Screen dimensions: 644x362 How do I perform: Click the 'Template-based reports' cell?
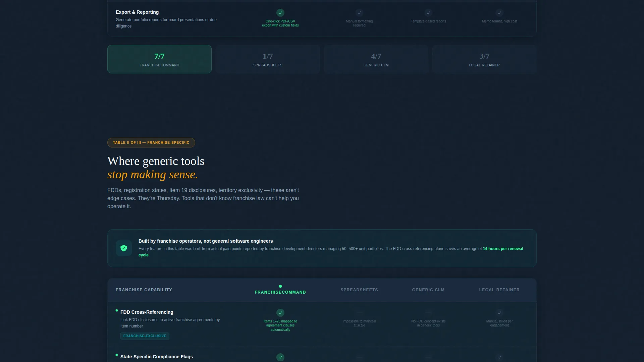pos(428,21)
